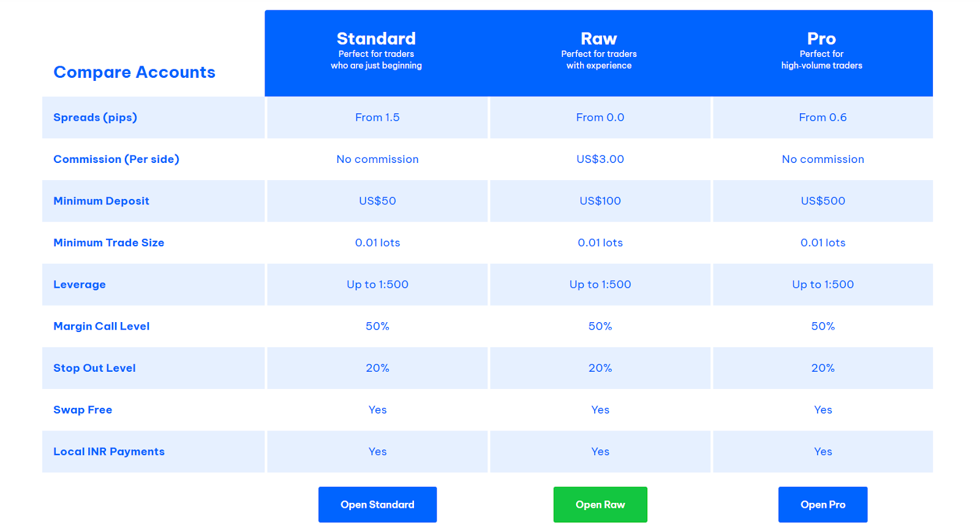Click the Spreads (pips) row label
Image resolution: width=980 pixels, height=531 pixels.
click(x=95, y=118)
